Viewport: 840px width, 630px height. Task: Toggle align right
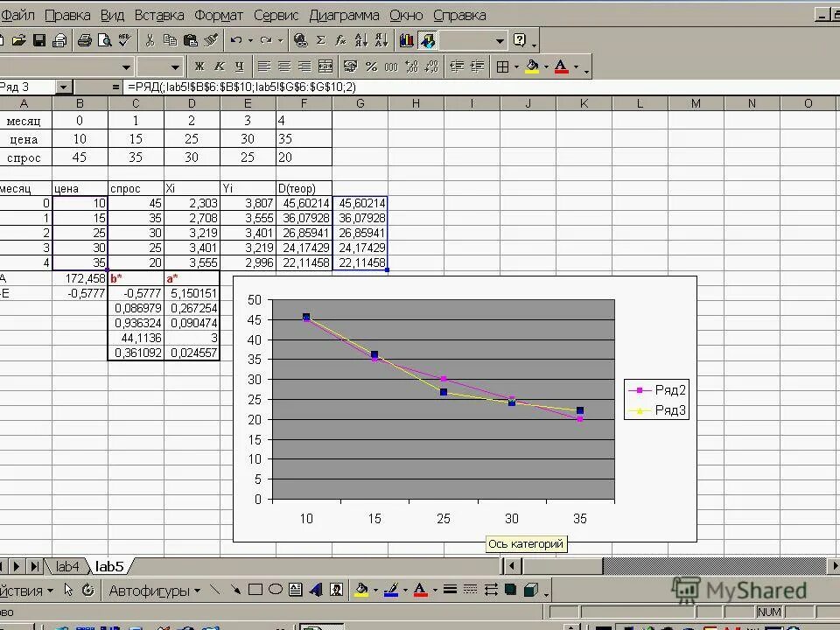pos(304,66)
